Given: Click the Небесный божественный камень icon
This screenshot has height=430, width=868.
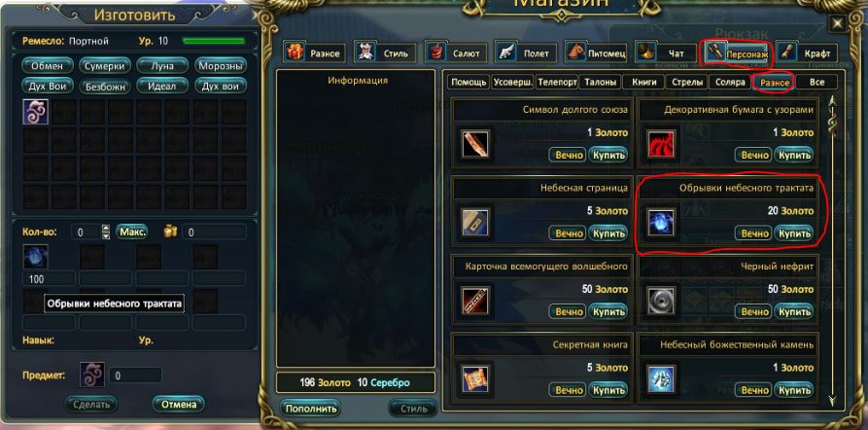Looking at the screenshot, I should click(x=662, y=379).
